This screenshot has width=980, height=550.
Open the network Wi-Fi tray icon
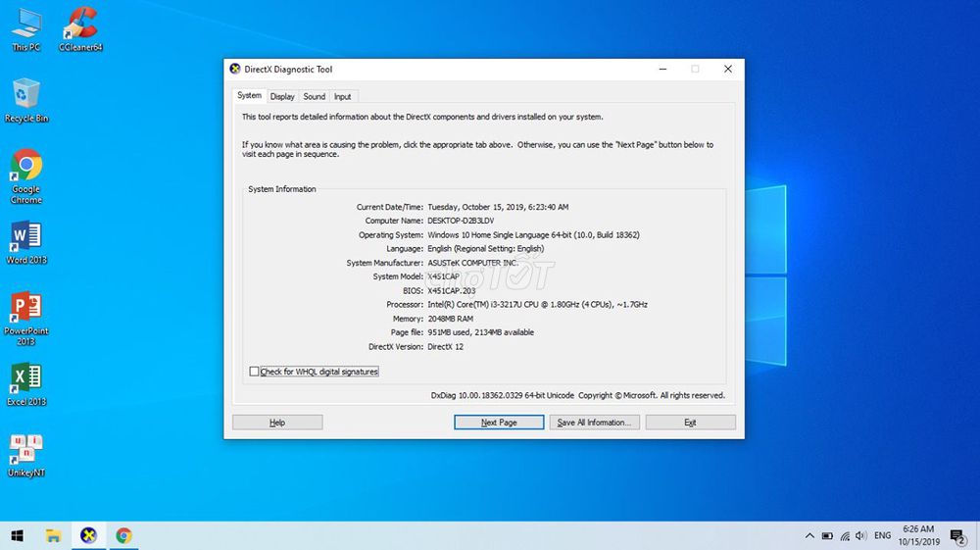[845, 535]
